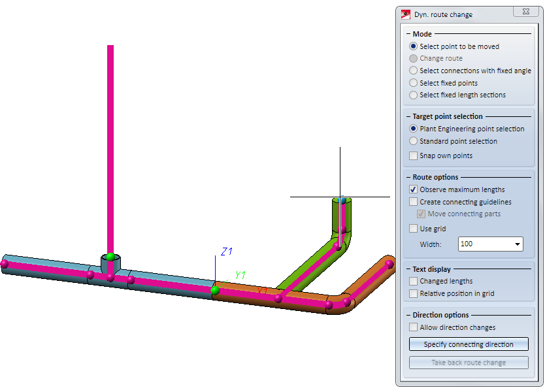Click the Y1 axis label
The height and width of the screenshot is (392, 545).
240,275
